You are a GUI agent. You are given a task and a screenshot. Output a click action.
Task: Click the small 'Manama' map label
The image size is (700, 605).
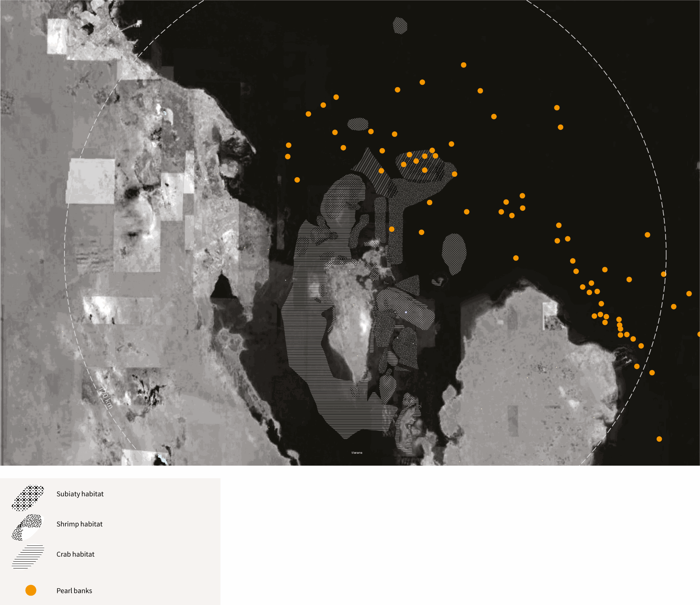click(x=357, y=453)
